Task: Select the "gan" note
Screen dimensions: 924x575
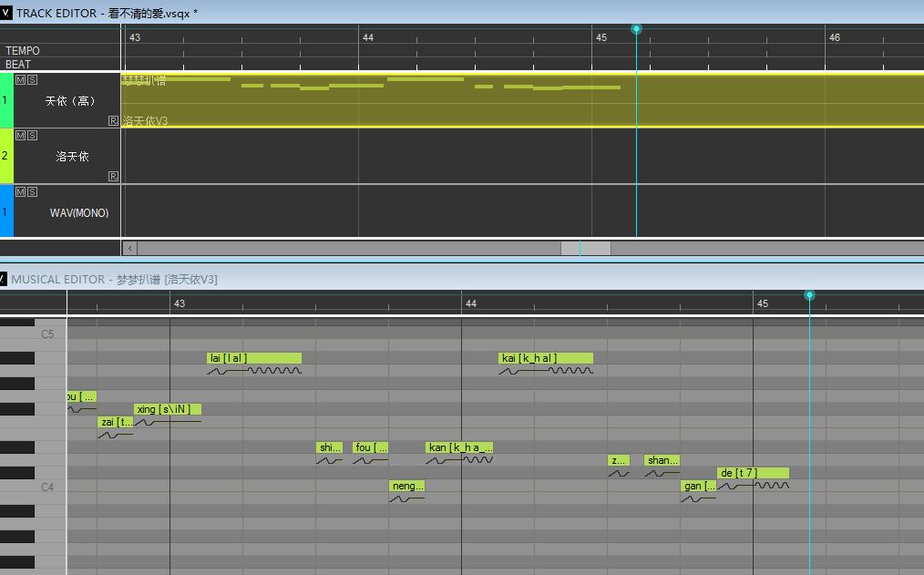Action: click(699, 486)
